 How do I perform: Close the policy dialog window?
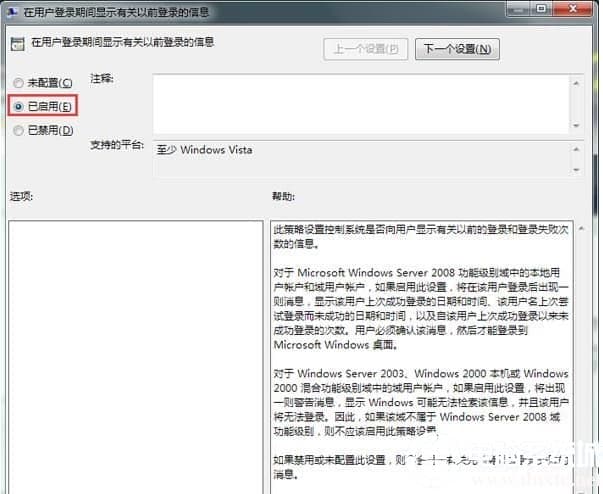coord(573,8)
